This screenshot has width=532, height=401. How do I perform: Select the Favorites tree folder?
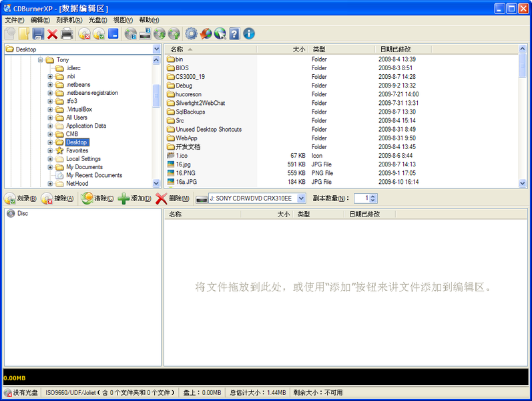tap(77, 150)
